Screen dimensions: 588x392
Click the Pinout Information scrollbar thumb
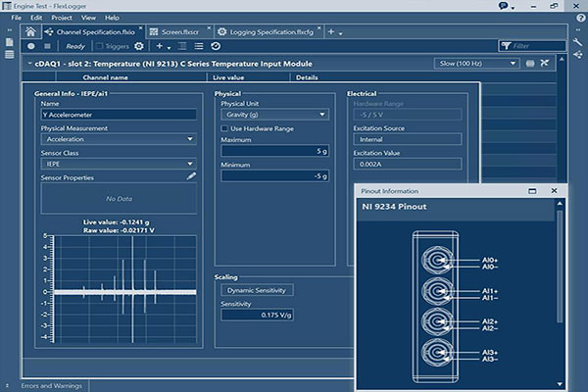[560, 267]
